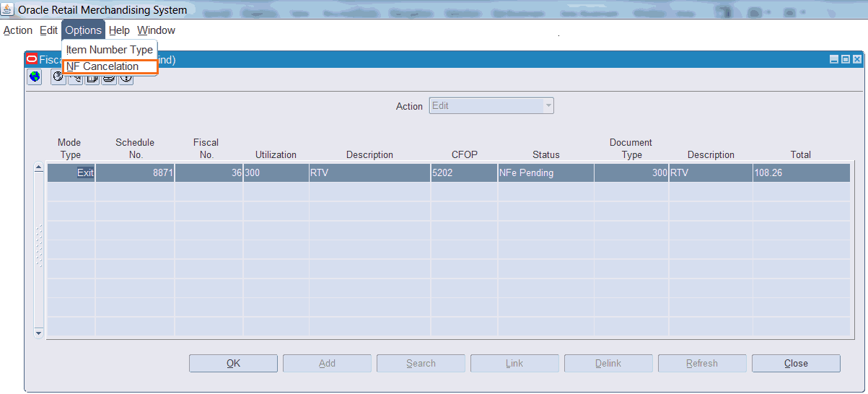Viewport: 868px width, 394px height.
Task: Click the Status cell NFe Pending
Action: tap(545, 173)
